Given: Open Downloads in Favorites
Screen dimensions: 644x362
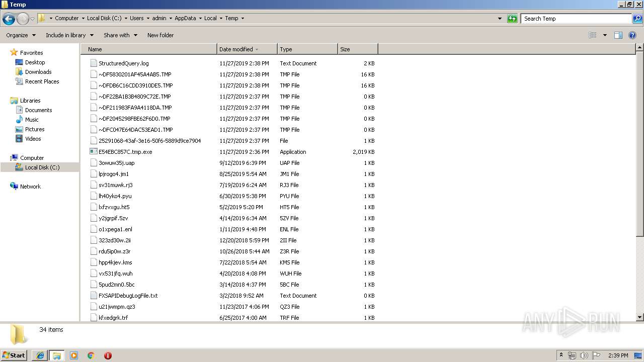Looking at the screenshot, I should tap(38, 72).
